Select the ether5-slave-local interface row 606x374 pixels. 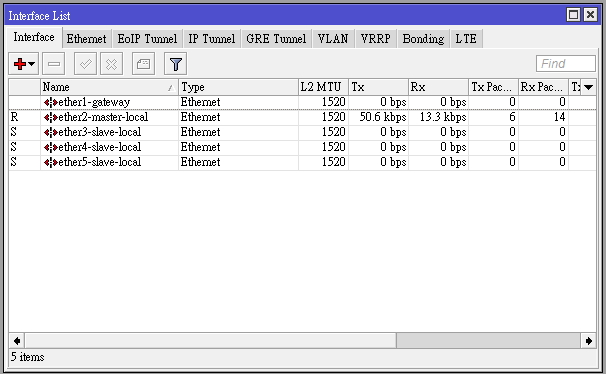(x=302, y=162)
